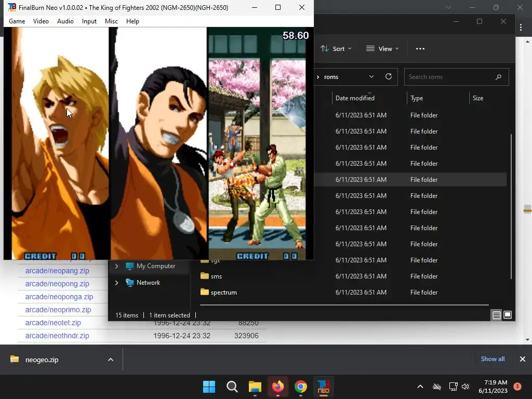Screen dimensions: 532x399
Task: Show all downloads
Action: coord(493,359)
